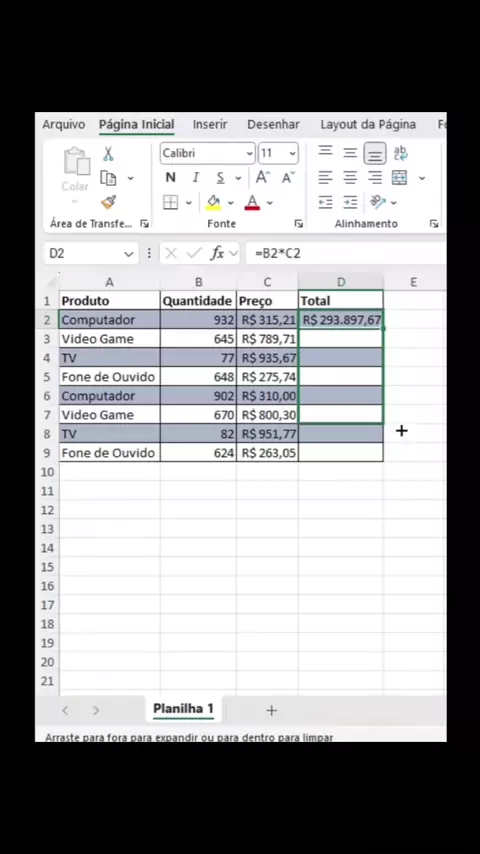
Task: Increase font size with larger A
Action: click(263, 178)
